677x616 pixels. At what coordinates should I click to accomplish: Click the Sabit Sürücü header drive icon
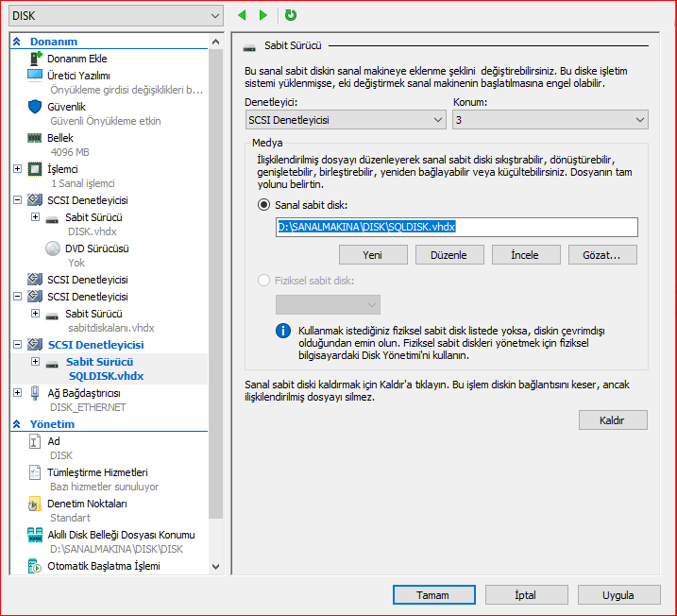[x=249, y=47]
